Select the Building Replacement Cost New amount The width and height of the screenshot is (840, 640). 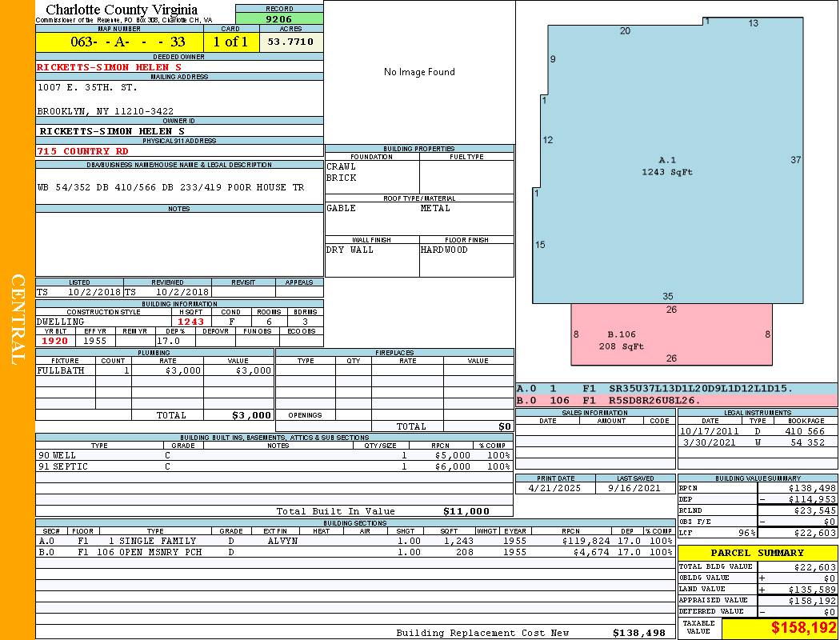pyautogui.click(x=638, y=633)
